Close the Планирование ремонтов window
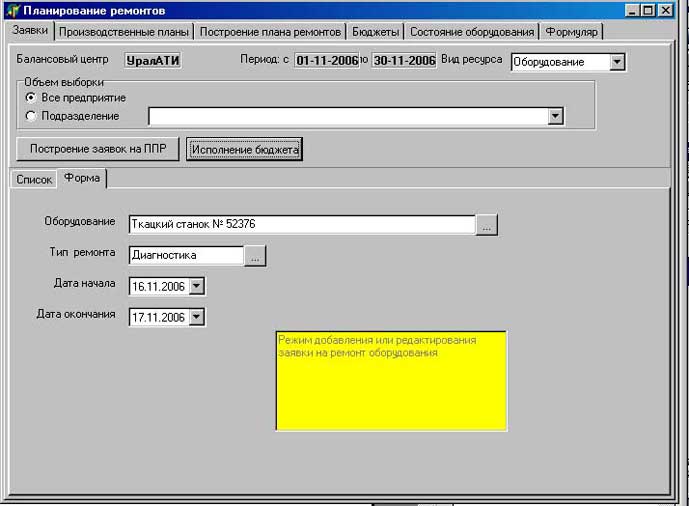The image size is (689, 506). [x=666, y=11]
